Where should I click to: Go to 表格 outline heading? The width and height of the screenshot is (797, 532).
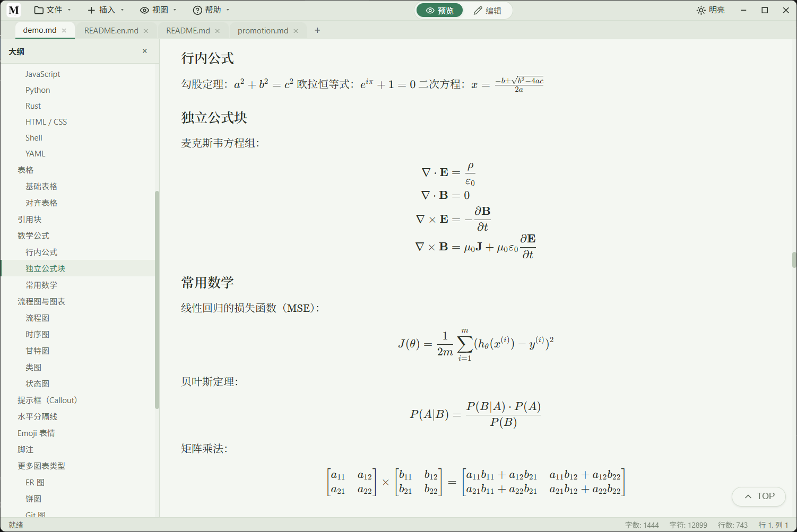click(25, 170)
